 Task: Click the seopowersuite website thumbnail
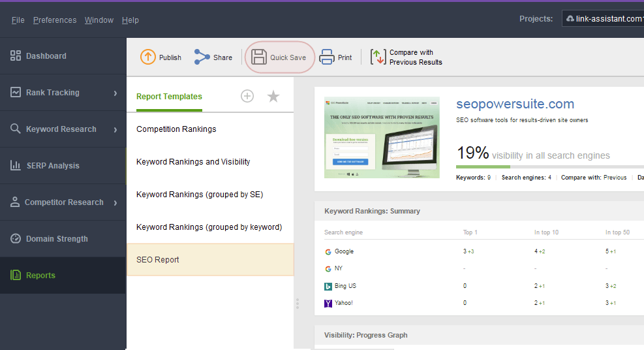click(x=382, y=138)
